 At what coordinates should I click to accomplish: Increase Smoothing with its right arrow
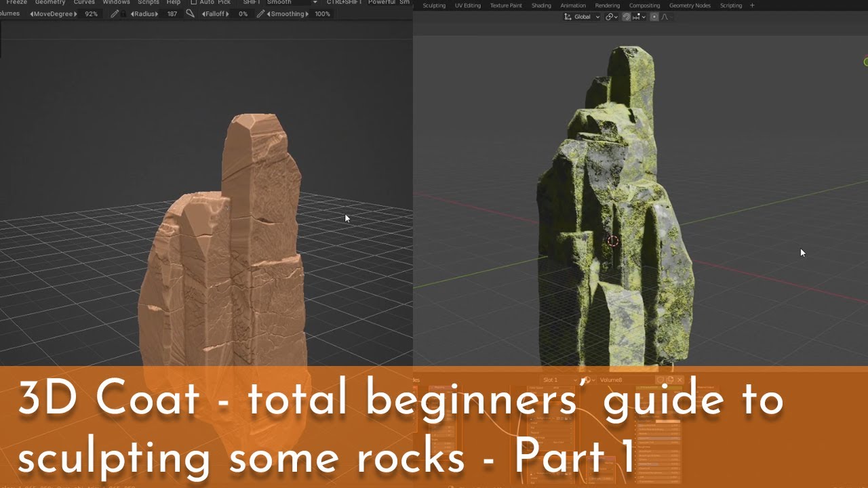tap(307, 14)
